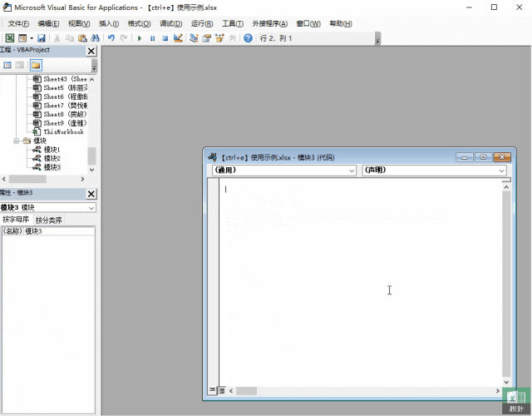Open the 格式(O) menu
Image resolution: width=532 pixels, height=416 pixels.
pyautogui.click(x=139, y=24)
